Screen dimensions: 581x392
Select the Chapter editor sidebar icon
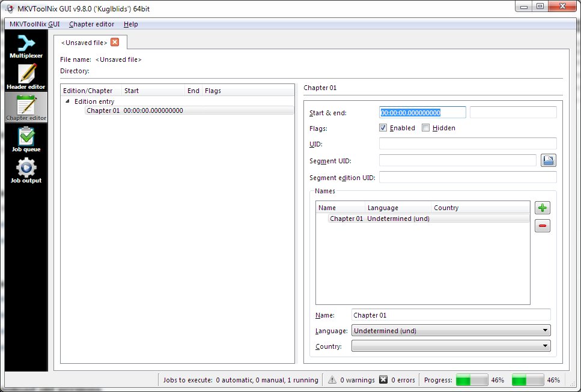pos(25,107)
